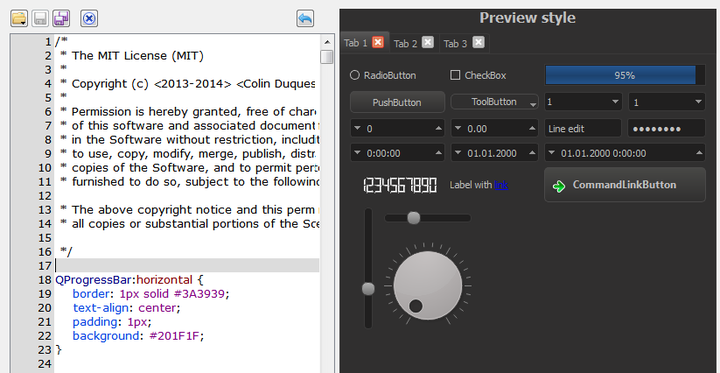Click the closing comment '*/' on line 16
720x373 pixels.
(66, 252)
